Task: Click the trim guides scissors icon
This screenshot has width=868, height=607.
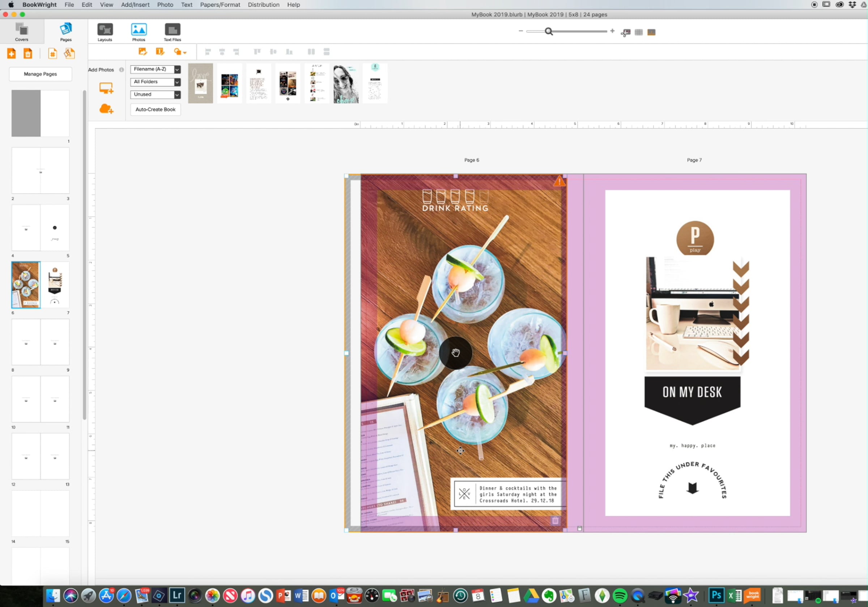Action: click(626, 33)
